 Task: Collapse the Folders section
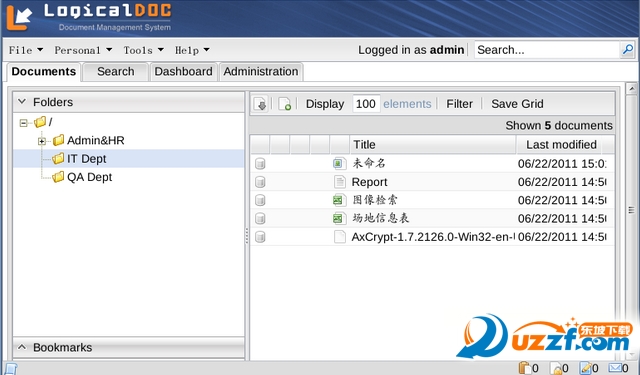[x=22, y=102]
